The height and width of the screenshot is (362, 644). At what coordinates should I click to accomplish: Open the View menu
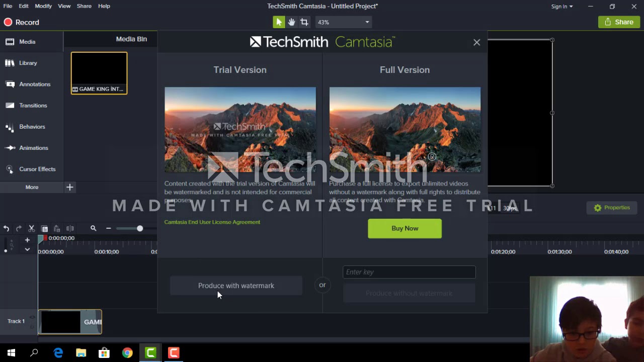point(64,6)
